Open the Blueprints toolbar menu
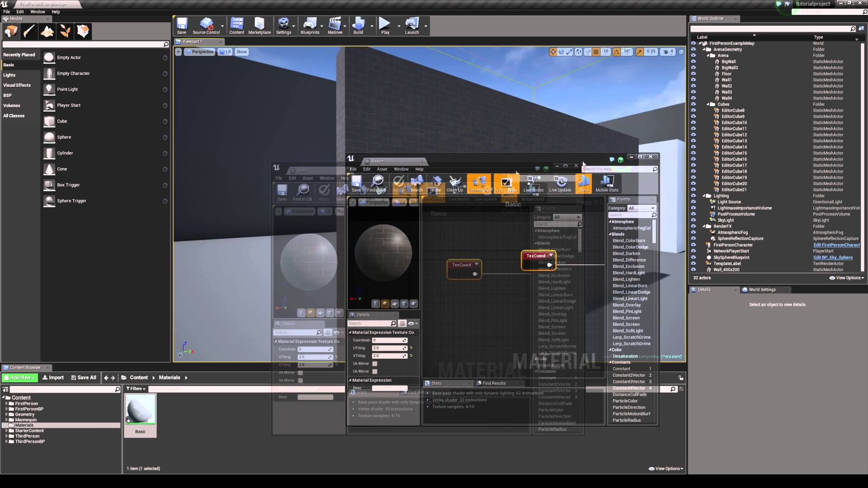Viewport: 868px width, 488px height. (310, 26)
